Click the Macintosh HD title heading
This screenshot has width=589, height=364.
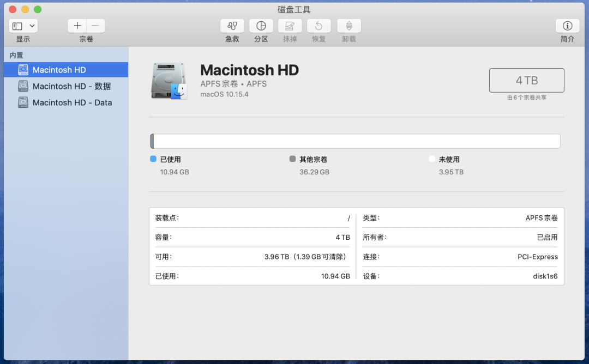249,70
